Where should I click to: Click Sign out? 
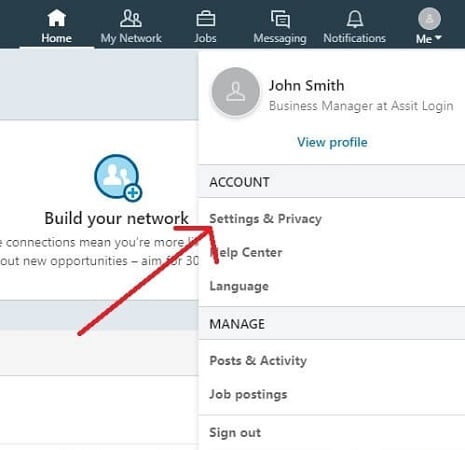click(x=235, y=433)
